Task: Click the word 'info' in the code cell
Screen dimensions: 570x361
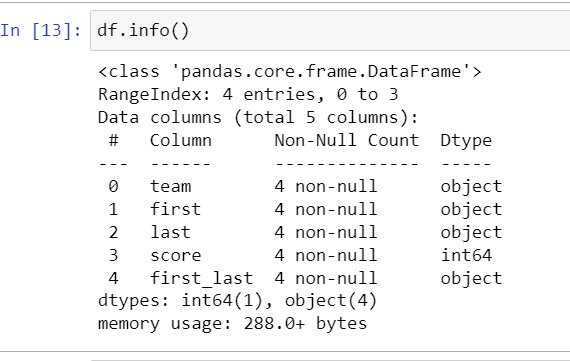Action: click(x=149, y=30)
